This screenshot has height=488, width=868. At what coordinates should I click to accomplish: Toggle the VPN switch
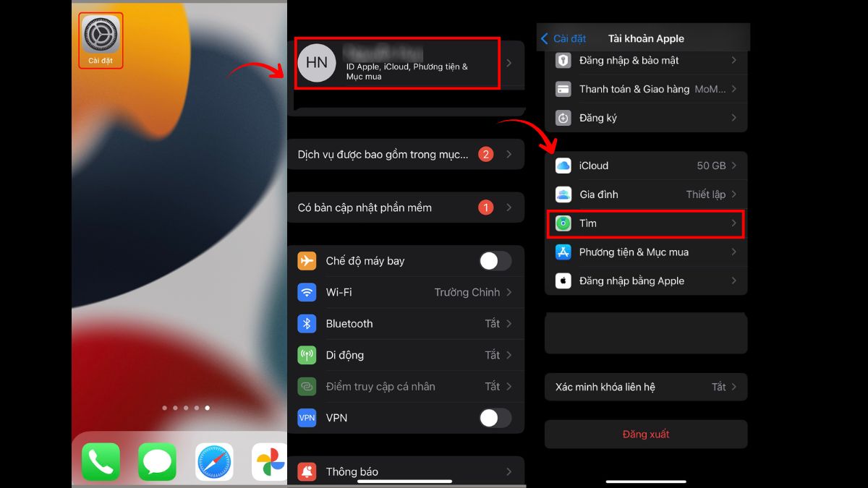coord(495,418)
